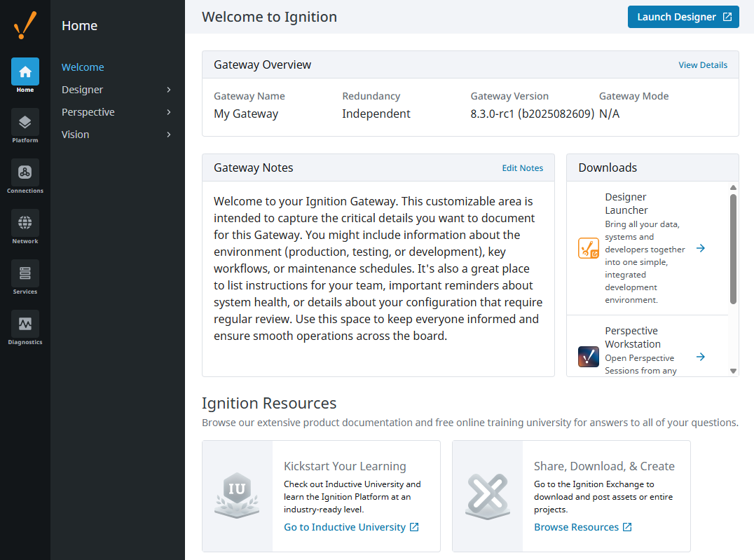754x560 pixels.
Task: Select the Welcome menu item
Action: 83,67
